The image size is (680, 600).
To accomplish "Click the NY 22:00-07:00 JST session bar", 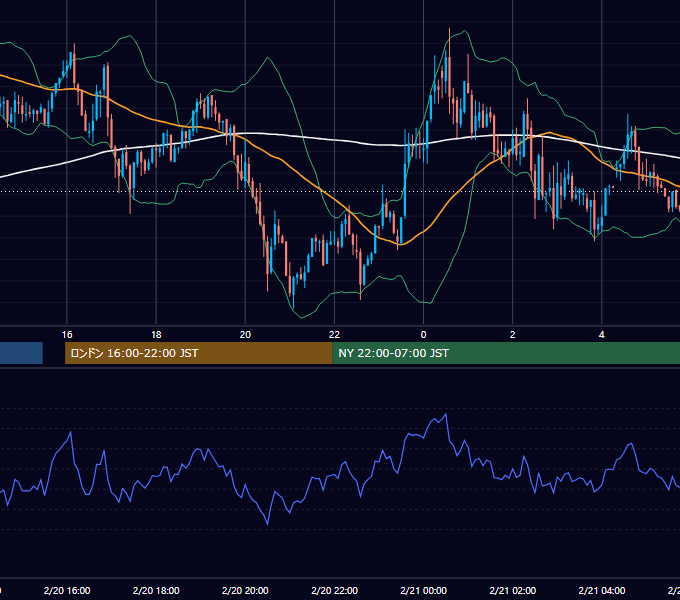I will [506, 353].
